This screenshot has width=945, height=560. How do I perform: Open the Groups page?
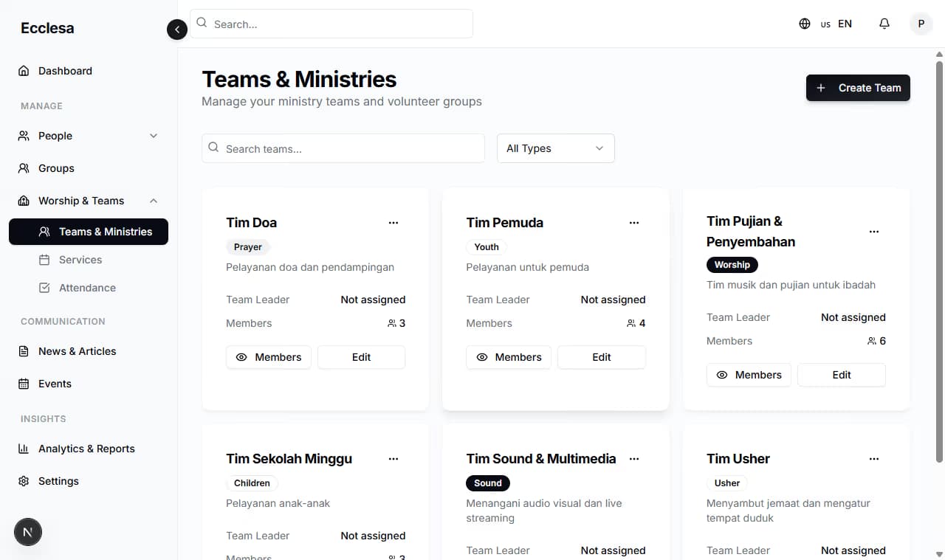[x=89, y=168]
